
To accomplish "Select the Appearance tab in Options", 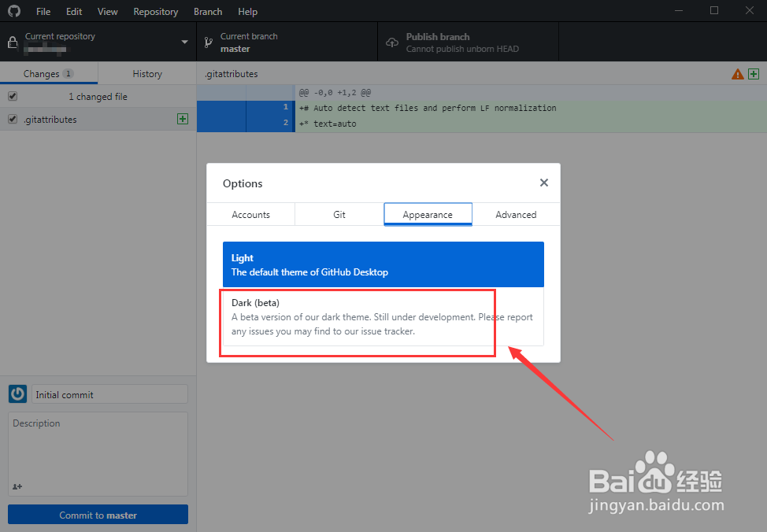I will point(428,214).
